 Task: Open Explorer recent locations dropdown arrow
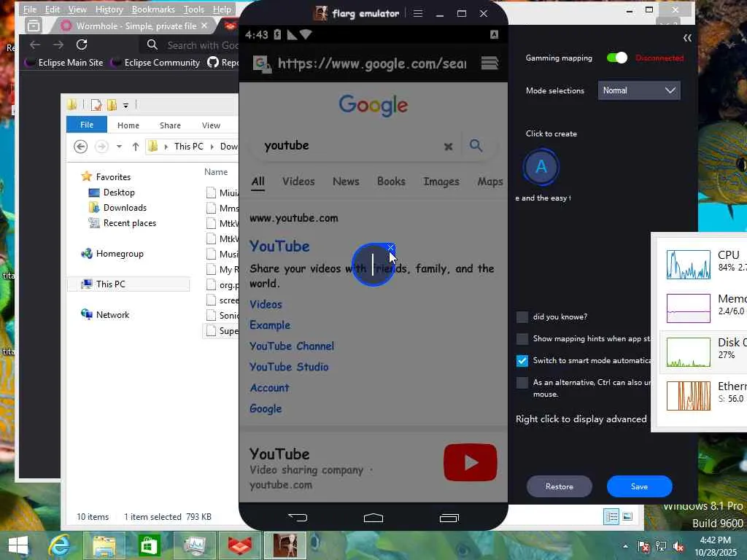point(119,147)
